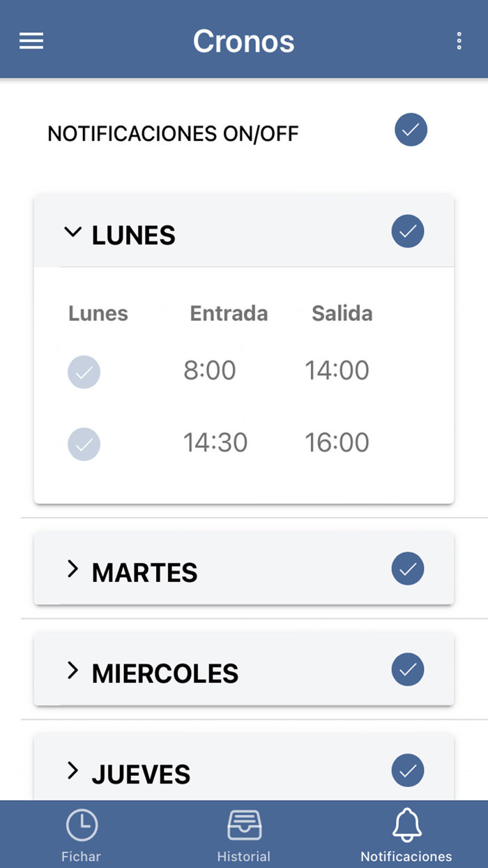Viewport: 488px width, 868px height.
Task: Tap the Notificaciones bell icon
Action: pyautogui.click(x=406, y=825)
